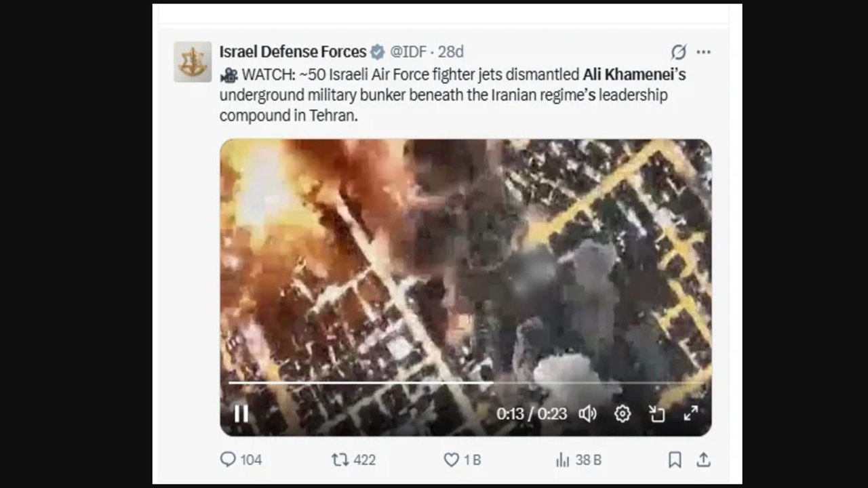Pause the video playback
The height and width of the screenshot is (488, 868).
[x=241, y=413]
